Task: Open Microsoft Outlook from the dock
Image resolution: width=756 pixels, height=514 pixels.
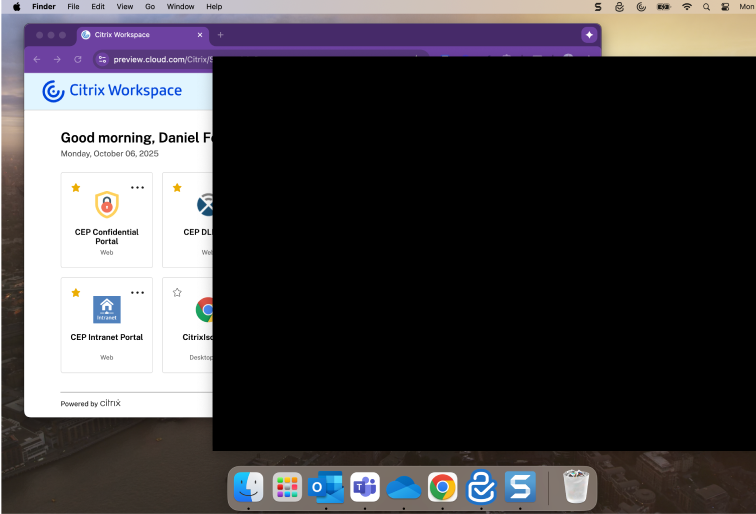Action: click(x=325, y=487)
